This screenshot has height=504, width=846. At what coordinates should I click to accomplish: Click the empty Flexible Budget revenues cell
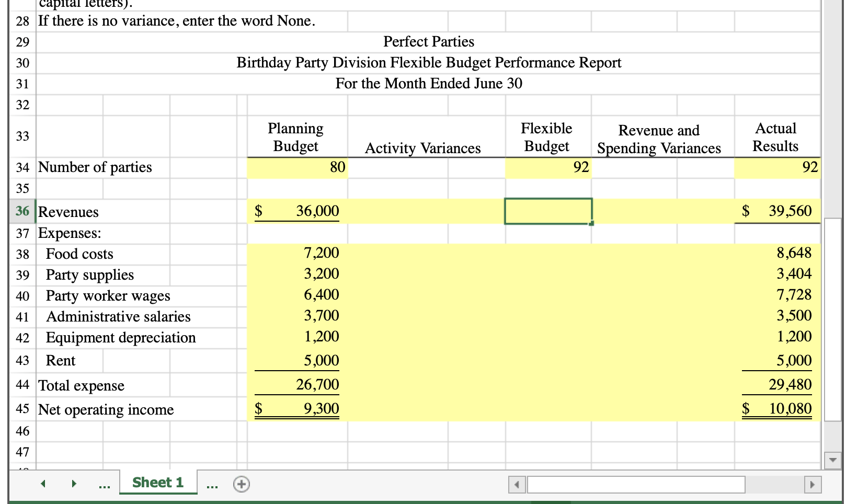(x=547, y=211)
